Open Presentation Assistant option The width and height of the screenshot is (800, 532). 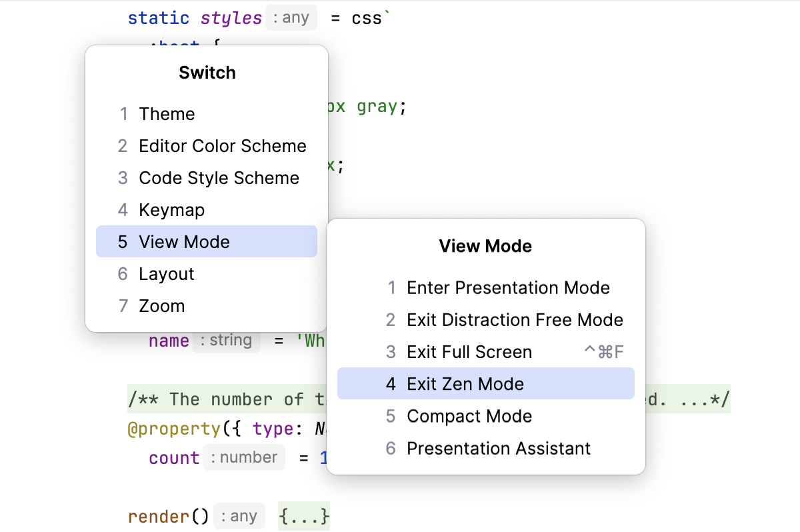499,448
